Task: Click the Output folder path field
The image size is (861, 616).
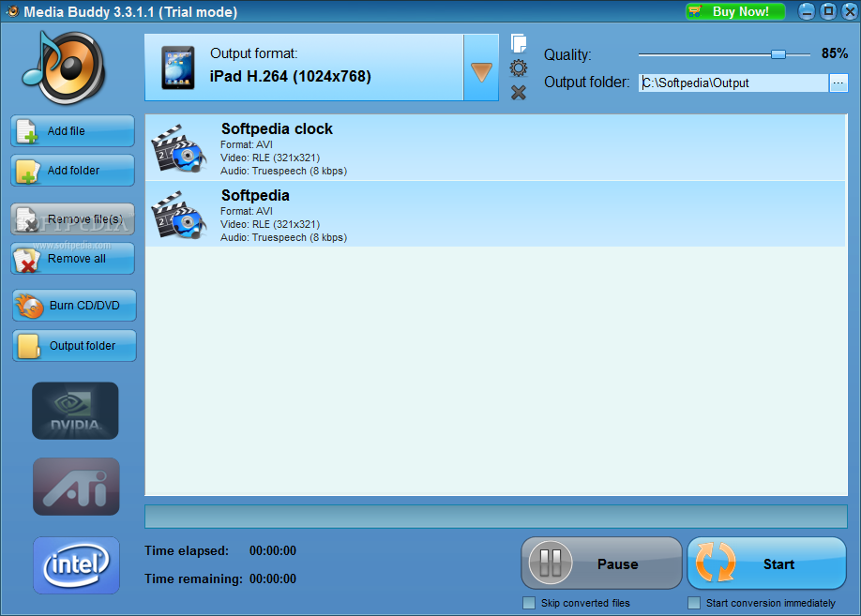Action: [733, 83]
